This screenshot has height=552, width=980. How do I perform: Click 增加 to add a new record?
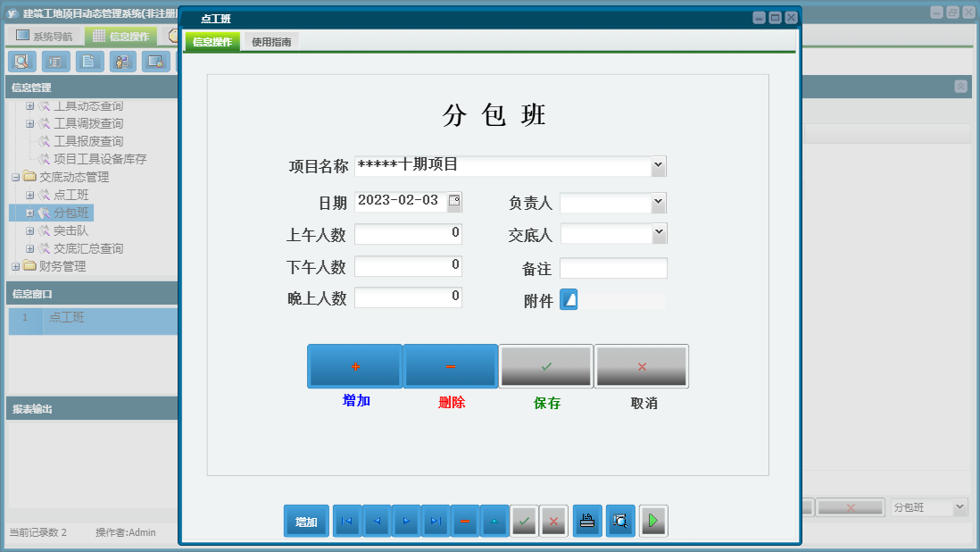coord(354,366)
